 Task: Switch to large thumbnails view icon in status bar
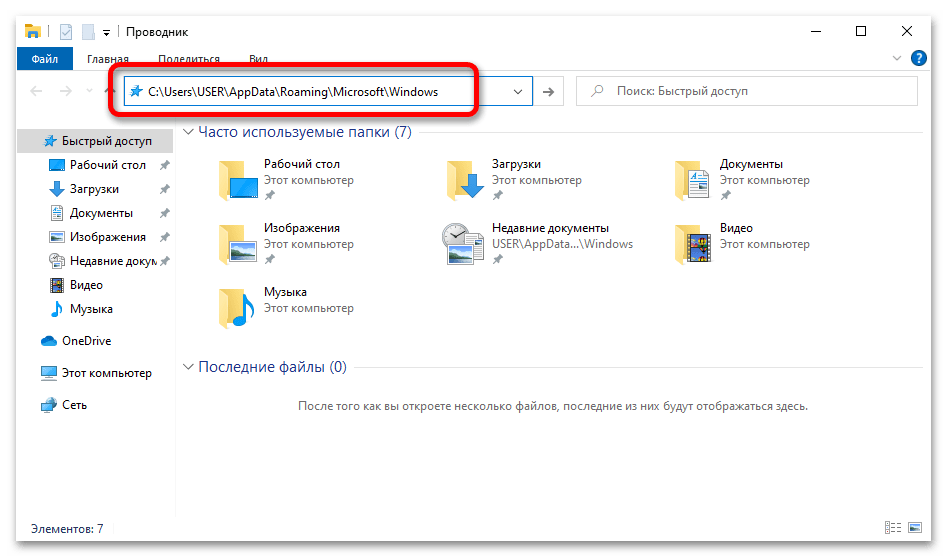click(x=915, y=528)
